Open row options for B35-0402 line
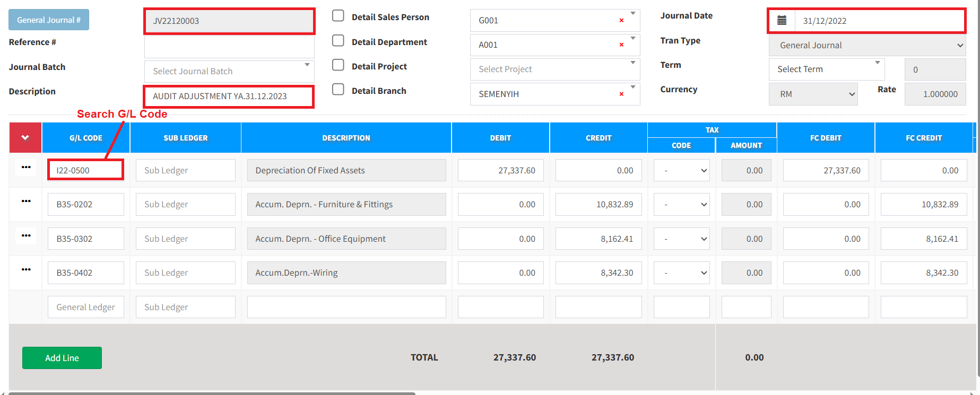Image resolution: width=980 pixels, height=395 pixels. coord(26,270)
